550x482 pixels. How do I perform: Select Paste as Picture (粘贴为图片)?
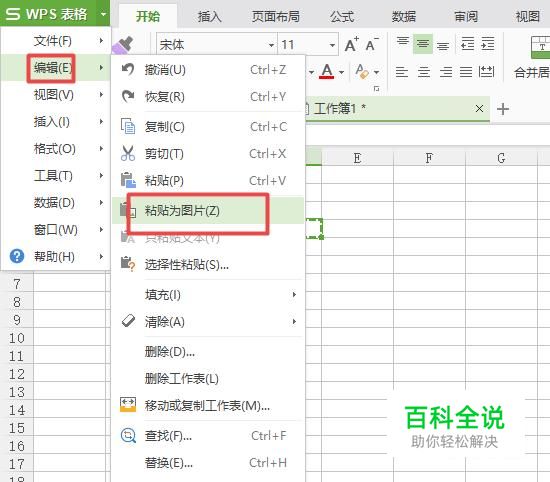click(208, 210)
